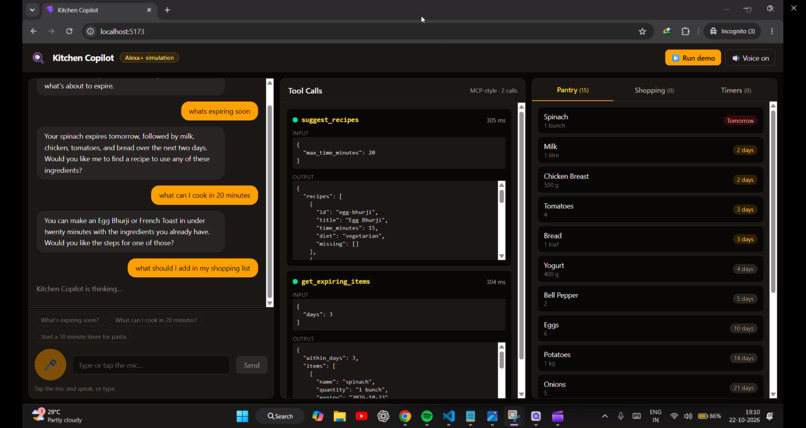Switch to the Shopping tab

click(x=654, y=90)
